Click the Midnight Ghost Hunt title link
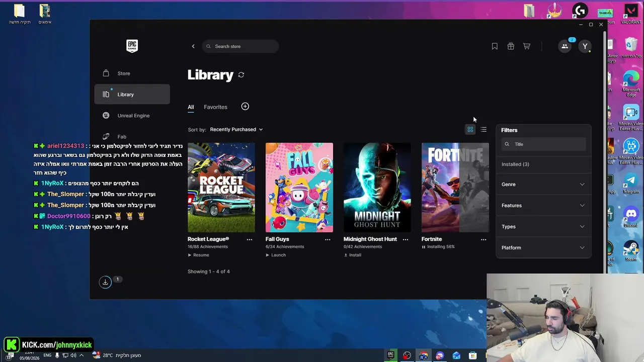 [x=370, y=239]
